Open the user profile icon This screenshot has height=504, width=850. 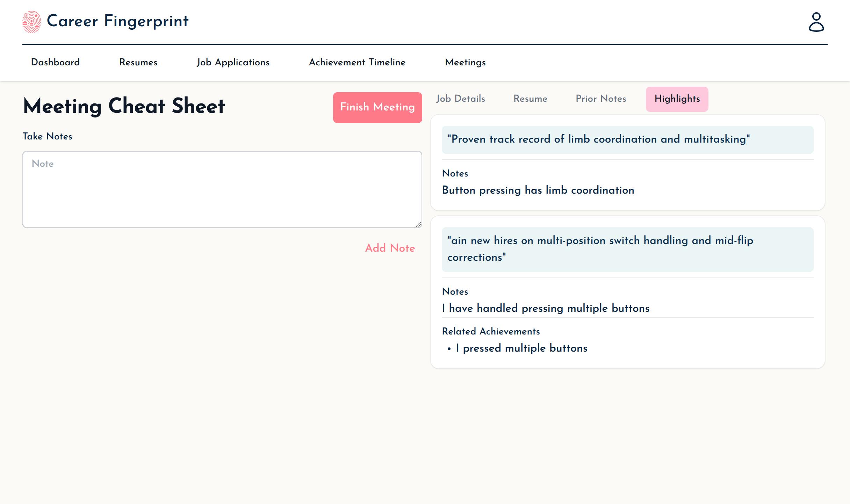(816, 22)
